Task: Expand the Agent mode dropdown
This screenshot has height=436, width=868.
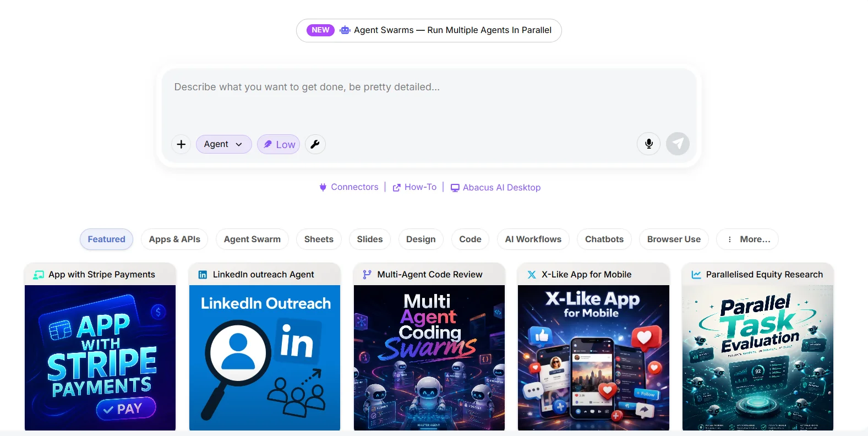Action: click(x=223, y=144)
